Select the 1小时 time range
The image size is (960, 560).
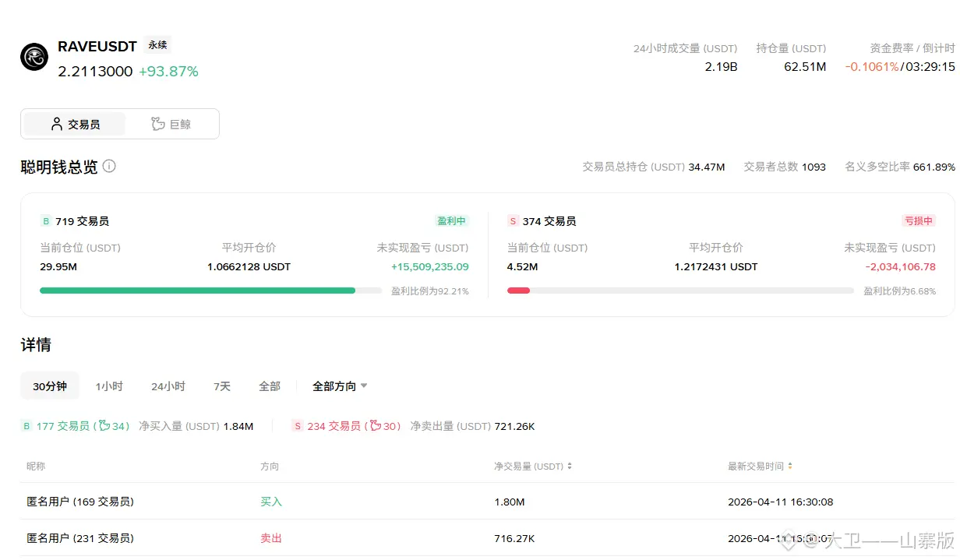pyautogui.click(x=109, y=386)
